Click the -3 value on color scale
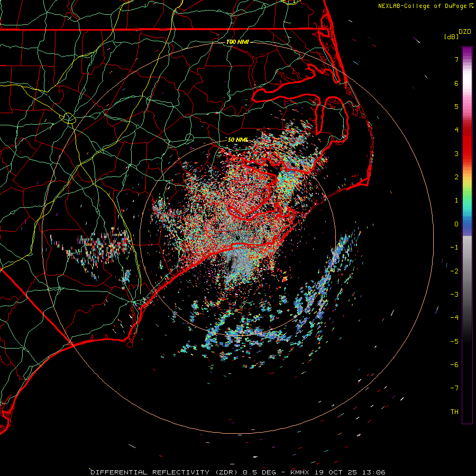The width and height of the screenshot is (476, 476). point(454,295)
